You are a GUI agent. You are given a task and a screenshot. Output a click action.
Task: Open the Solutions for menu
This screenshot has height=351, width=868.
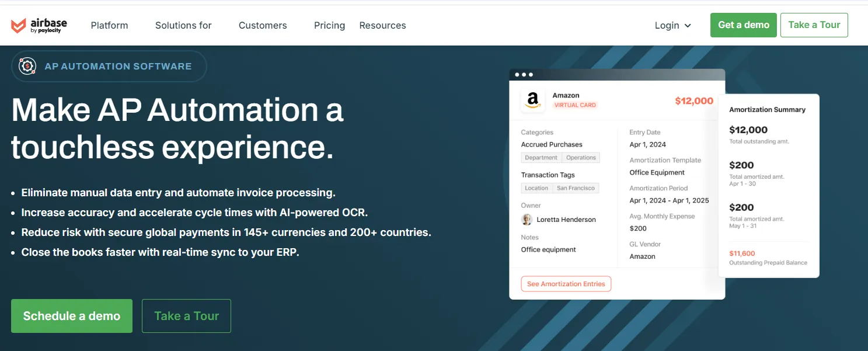click(x=183, y=25)
